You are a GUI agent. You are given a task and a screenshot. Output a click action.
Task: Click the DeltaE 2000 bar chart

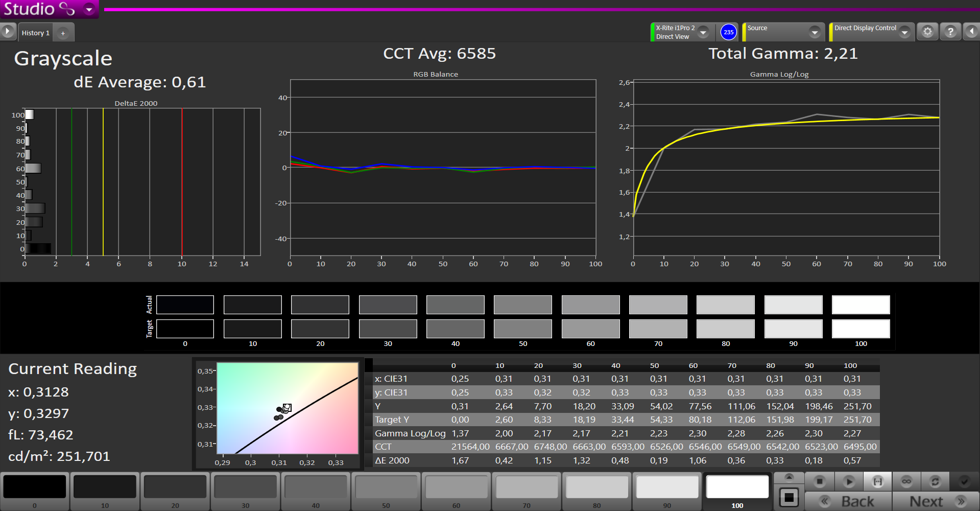(142, 182)
